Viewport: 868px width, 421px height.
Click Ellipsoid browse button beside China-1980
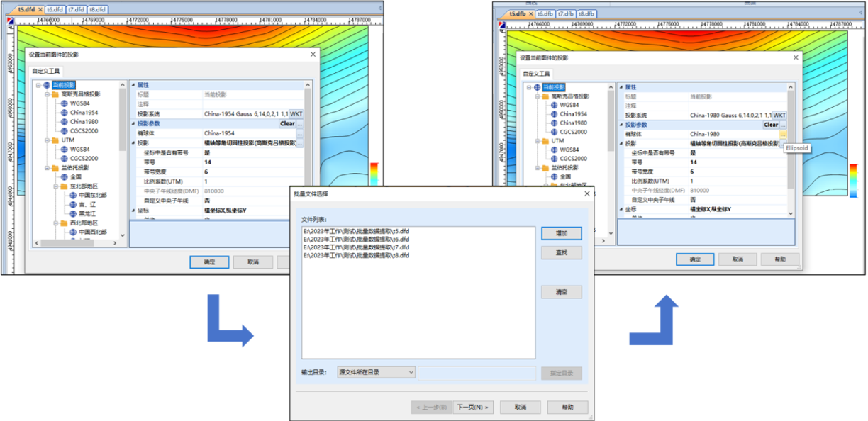point(783,134)
